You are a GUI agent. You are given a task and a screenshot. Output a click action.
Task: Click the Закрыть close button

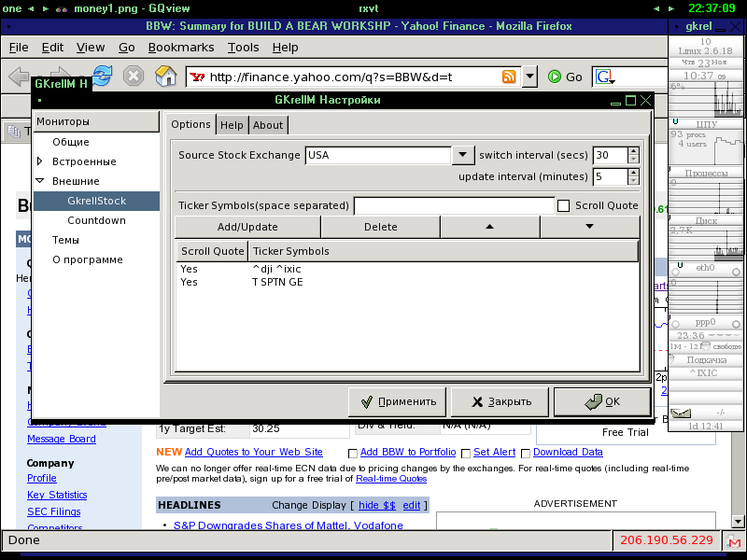pyautogui.click(x=500, y=402)
